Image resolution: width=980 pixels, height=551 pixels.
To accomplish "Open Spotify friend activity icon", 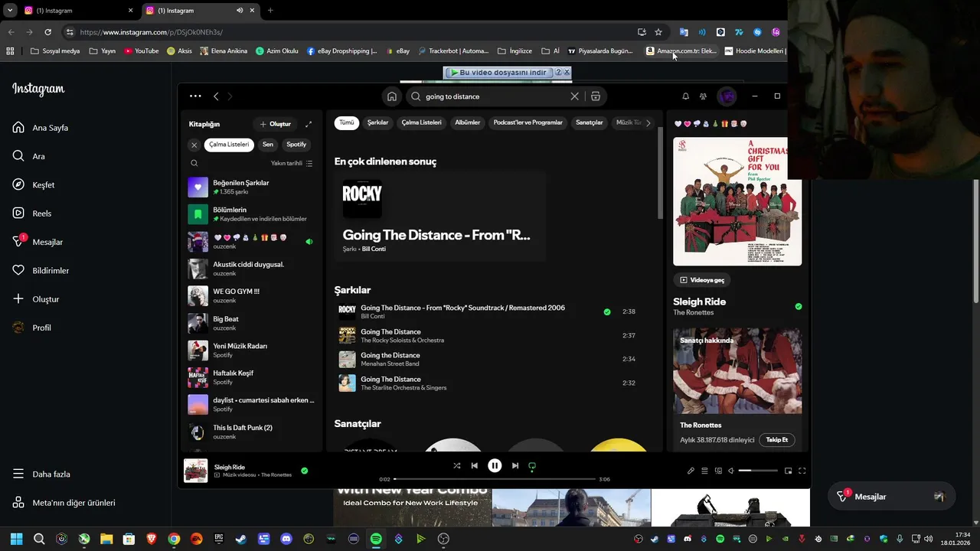I will tap(703, 96).
